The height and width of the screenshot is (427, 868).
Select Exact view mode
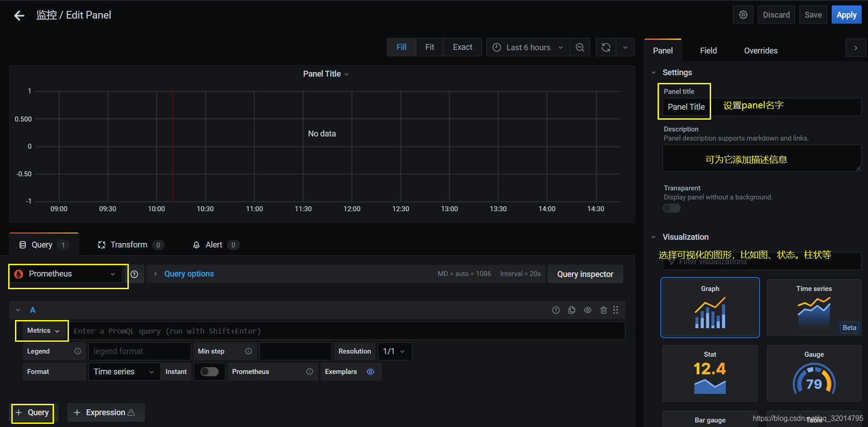pyautogui.click(x=463, y=47)
